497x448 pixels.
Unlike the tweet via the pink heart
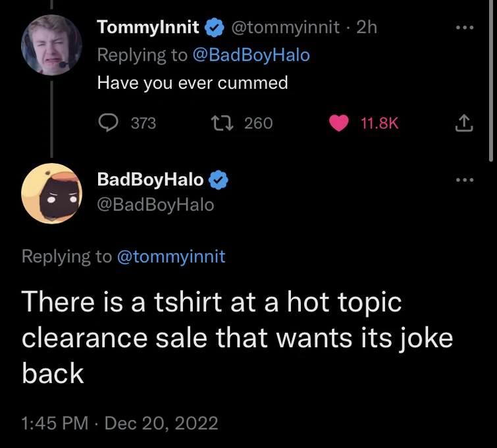click(338, 122)
